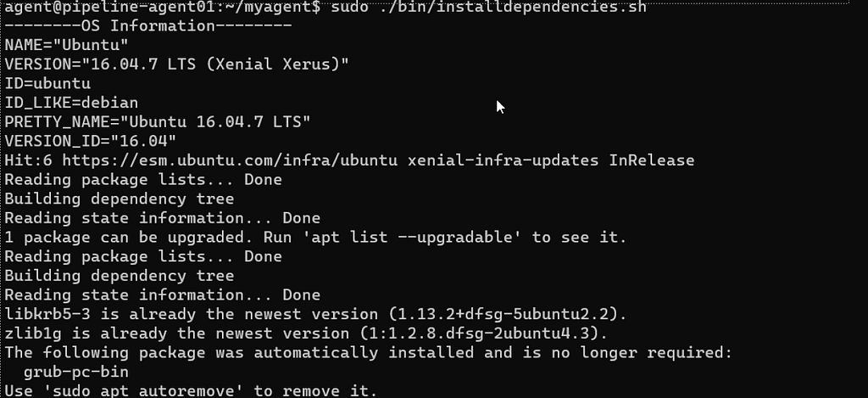Click the 'xenial-infra-updates' word
Viewport: 868px width, 398px height.
click(504, 160)
